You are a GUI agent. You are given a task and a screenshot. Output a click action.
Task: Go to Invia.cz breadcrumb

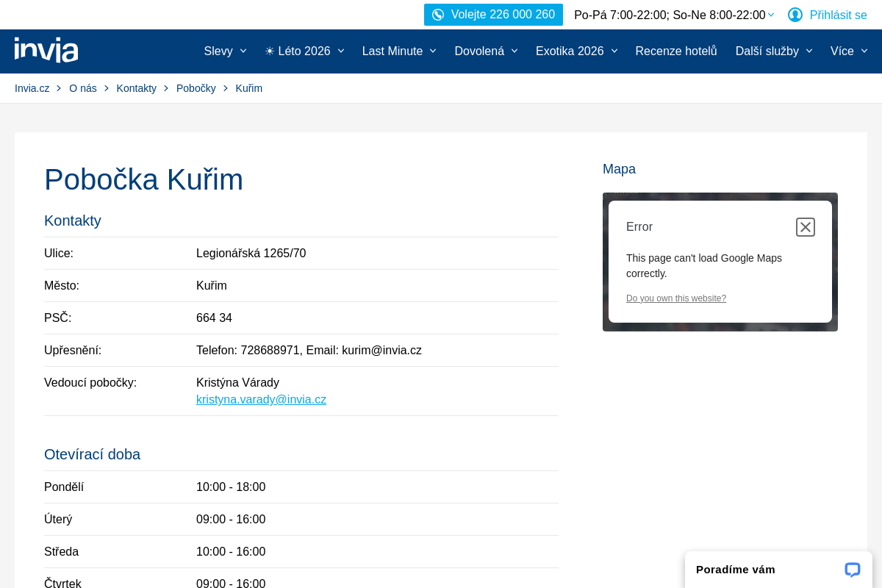coord(32,88)
